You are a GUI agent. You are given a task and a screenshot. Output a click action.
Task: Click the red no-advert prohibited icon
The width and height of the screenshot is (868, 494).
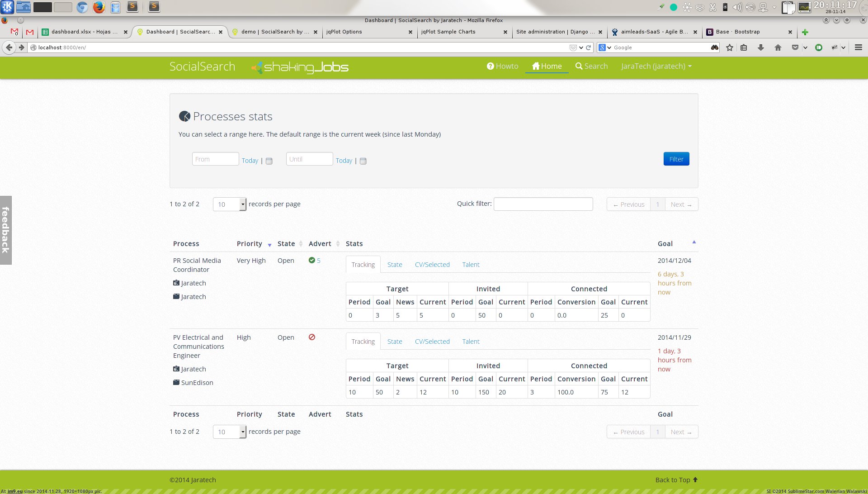(312, 337)
